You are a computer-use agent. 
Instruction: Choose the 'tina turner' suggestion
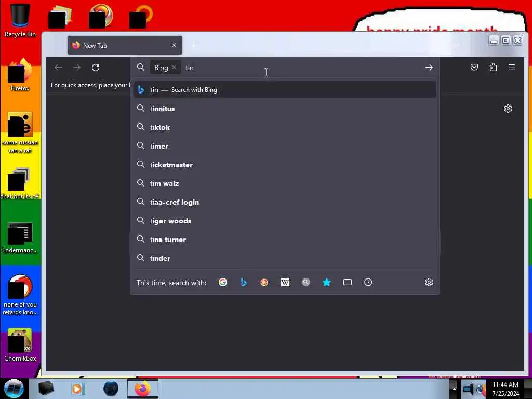tap(285, 240)
